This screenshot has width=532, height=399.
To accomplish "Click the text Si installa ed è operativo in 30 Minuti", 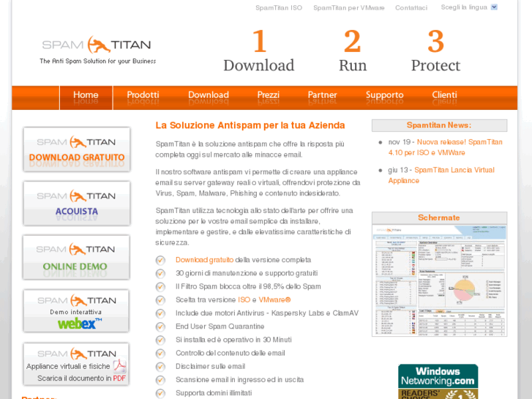I will 233,340.
